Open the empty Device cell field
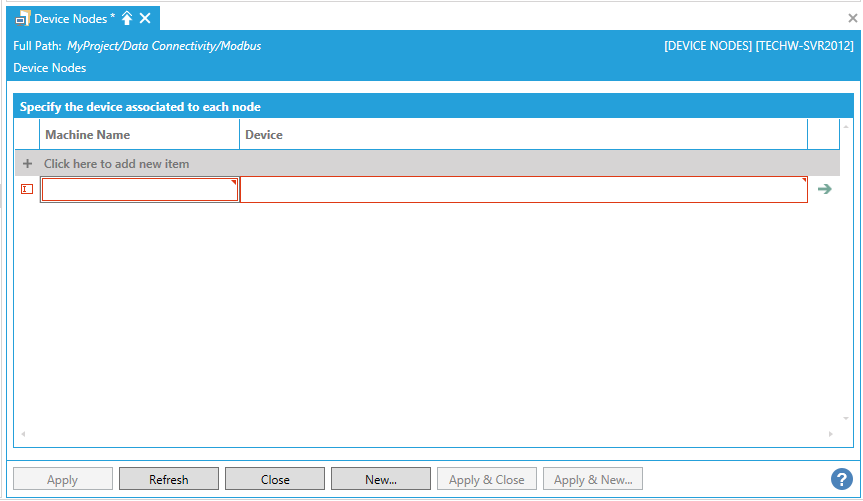The width and height of the screenshot is (863, 501). click(522, 190)
